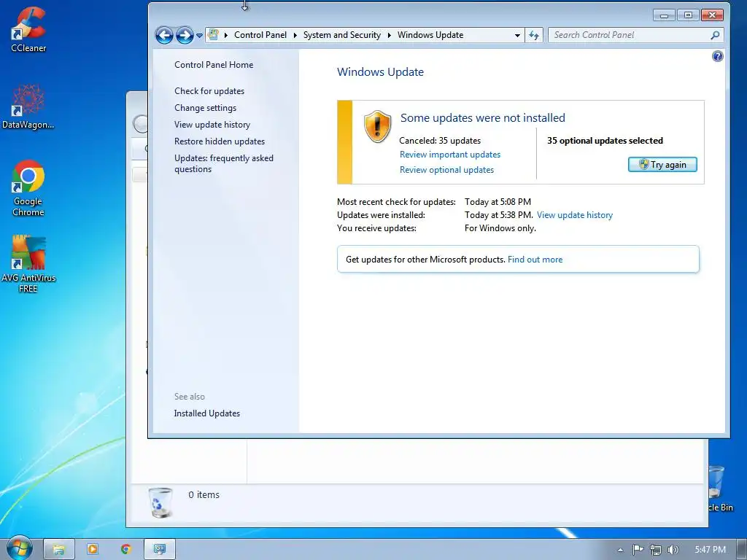Launch Google Chrome from desktop icon
The height and width of the screenshot is (560, 747).
[x=28, y=187]
